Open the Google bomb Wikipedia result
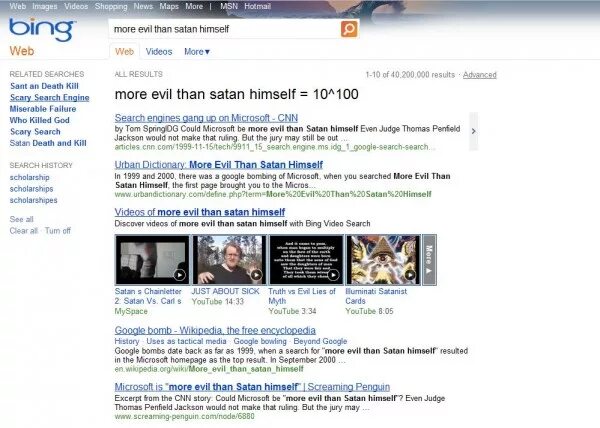The image size is (600, 428). 215,330
